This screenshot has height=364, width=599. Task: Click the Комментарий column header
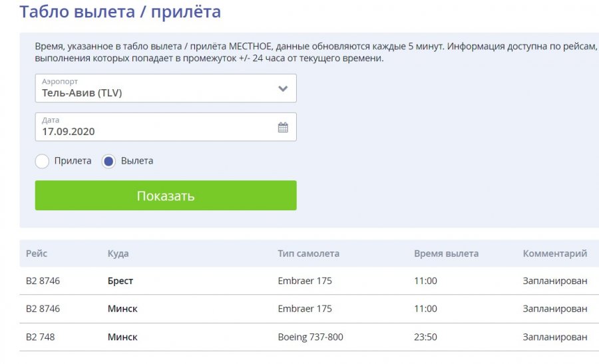coord(555,254)
